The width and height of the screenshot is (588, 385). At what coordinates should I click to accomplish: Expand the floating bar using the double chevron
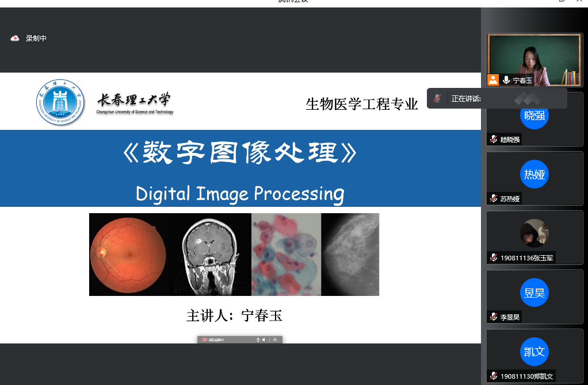pos(275,340)
